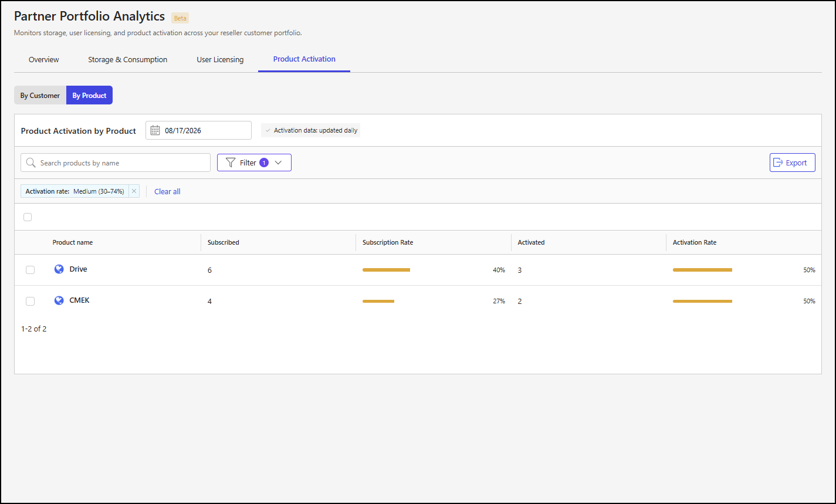Click Drive's subscribed count 6
The width and height of the screenshot is (836, 504).
(209, 270)
